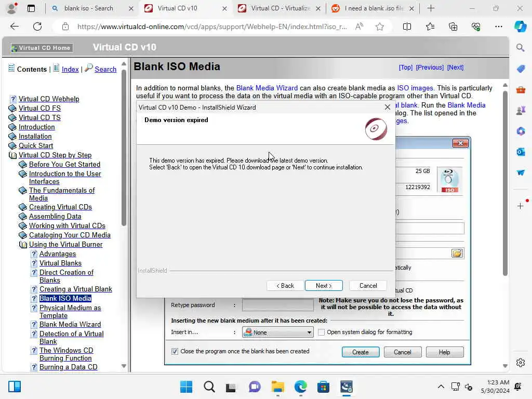Toggle Close the program once blank created
This screenshot has width=532, height=399.
point(175,352)
